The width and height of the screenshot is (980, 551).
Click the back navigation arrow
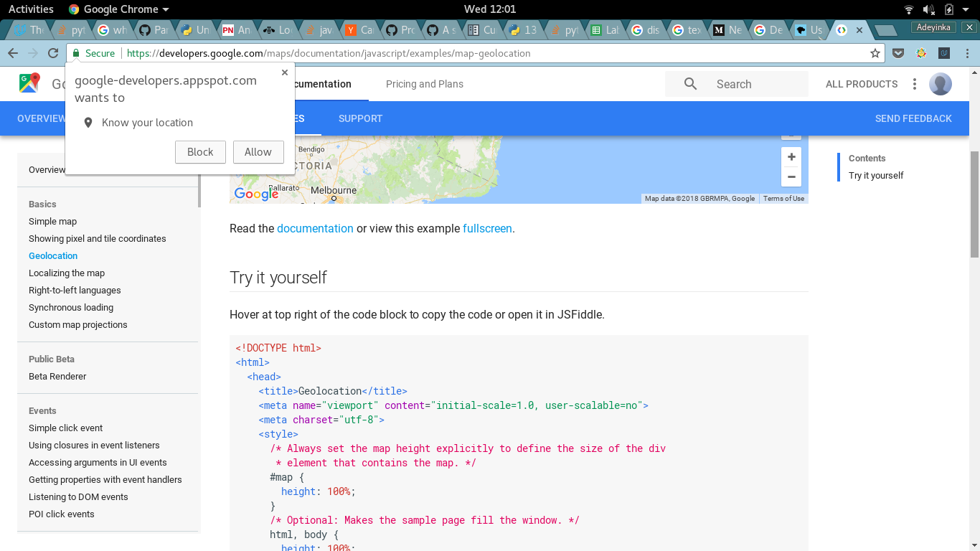click(13, 53)
